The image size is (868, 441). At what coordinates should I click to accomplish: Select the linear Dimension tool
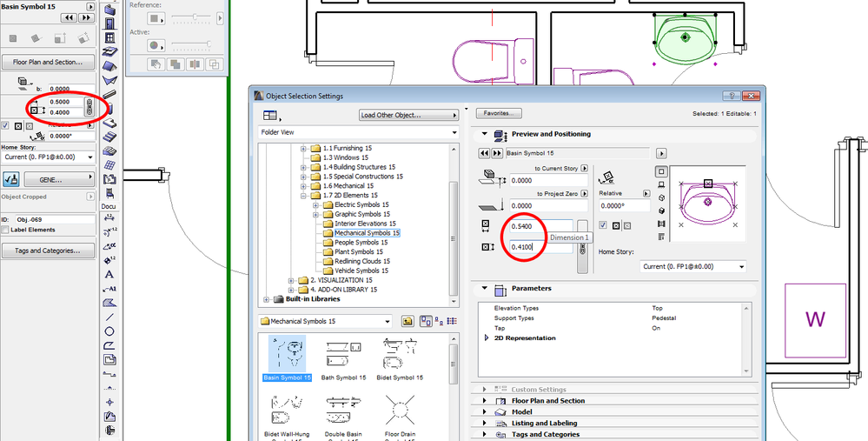point(109,217)
